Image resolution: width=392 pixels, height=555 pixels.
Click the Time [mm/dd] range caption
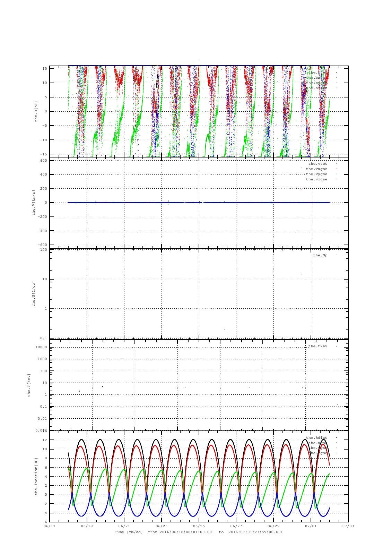199,532
